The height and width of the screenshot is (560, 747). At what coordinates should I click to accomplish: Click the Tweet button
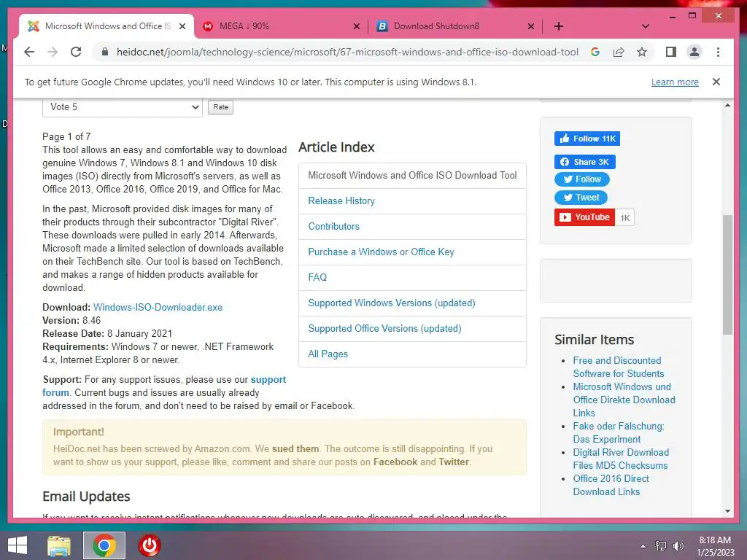(581, 198)
